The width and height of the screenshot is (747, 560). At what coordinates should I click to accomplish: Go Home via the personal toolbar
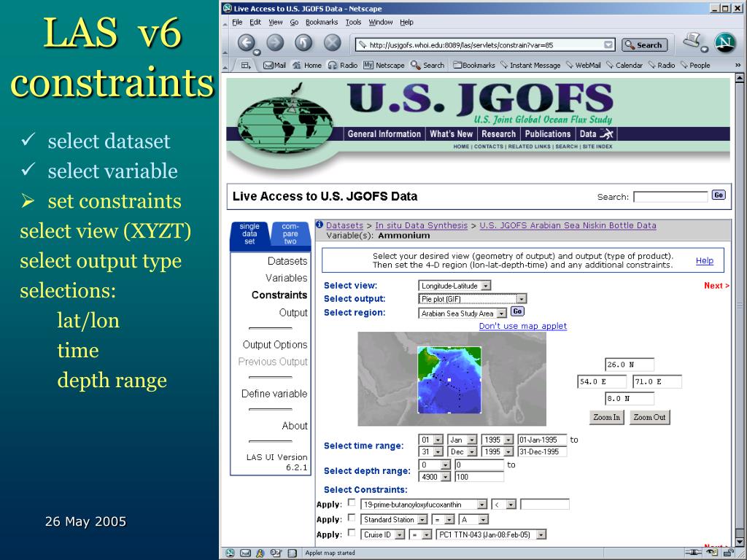307,65
